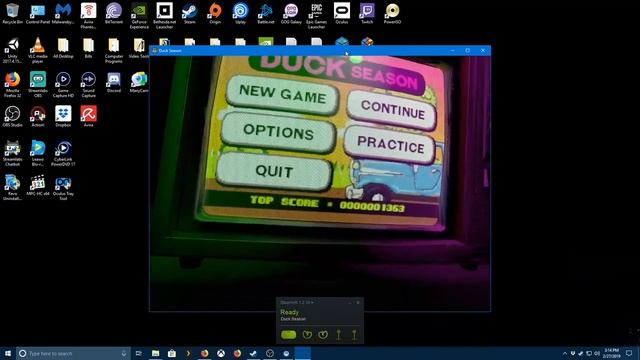Open the GeForce Experience shortcut
Viewport: 640px width, 360px height.
pos(139,16)
